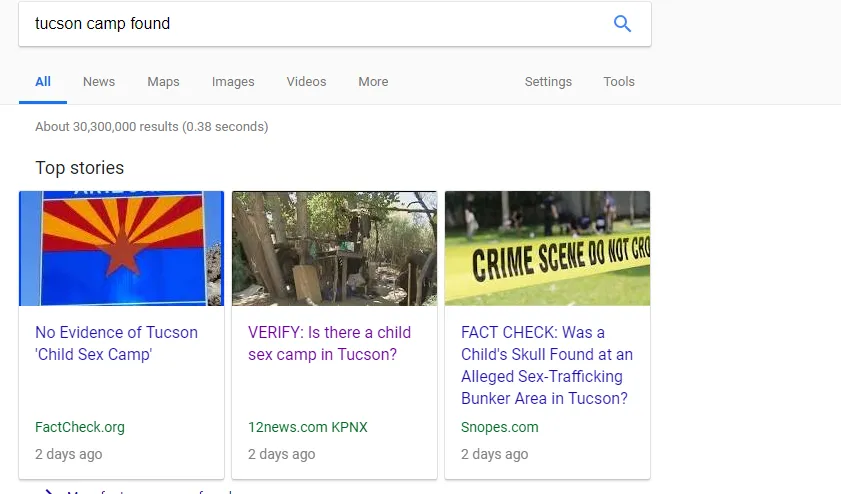
Task: Open 'VERIFY: Is there a child sex camp' link
Action: coord(329,343)
